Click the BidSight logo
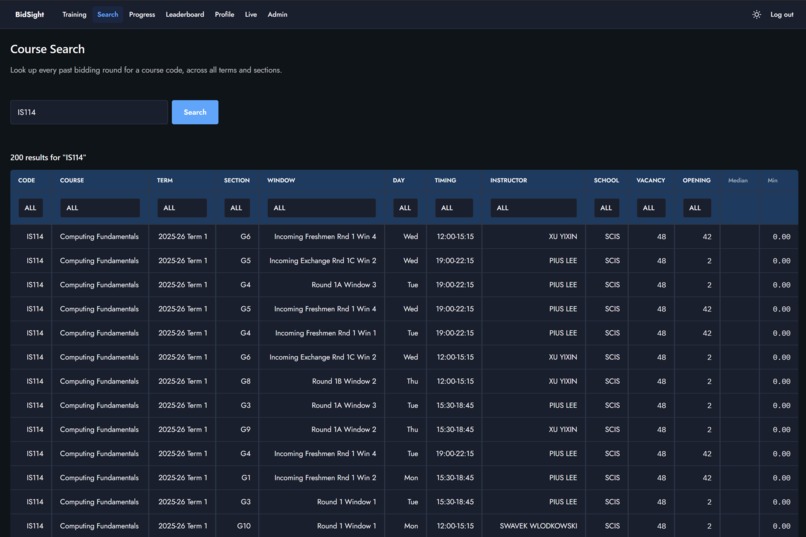Screen dimensions: 806x537 (29, 14)
